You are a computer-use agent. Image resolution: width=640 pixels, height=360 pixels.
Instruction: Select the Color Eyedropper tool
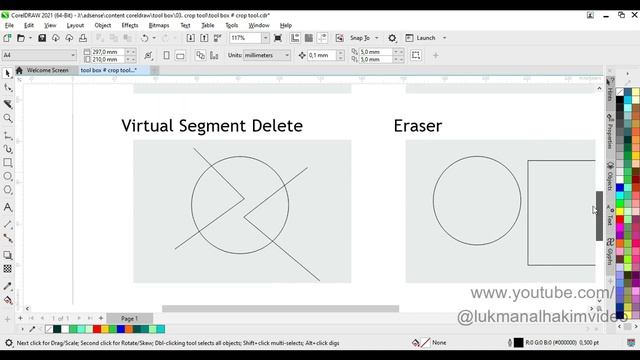click(x=7, y=286)
